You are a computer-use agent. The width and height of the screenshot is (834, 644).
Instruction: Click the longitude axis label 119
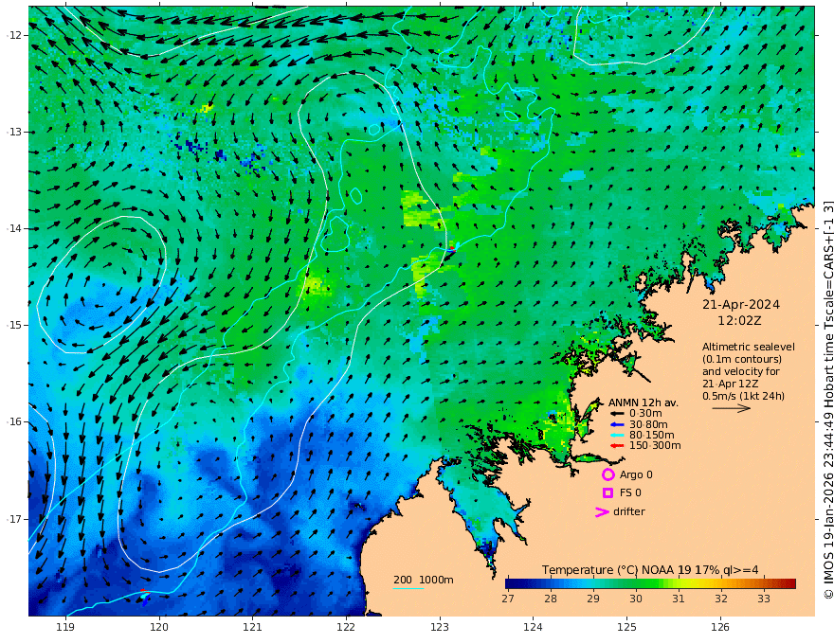coord(65,628)
